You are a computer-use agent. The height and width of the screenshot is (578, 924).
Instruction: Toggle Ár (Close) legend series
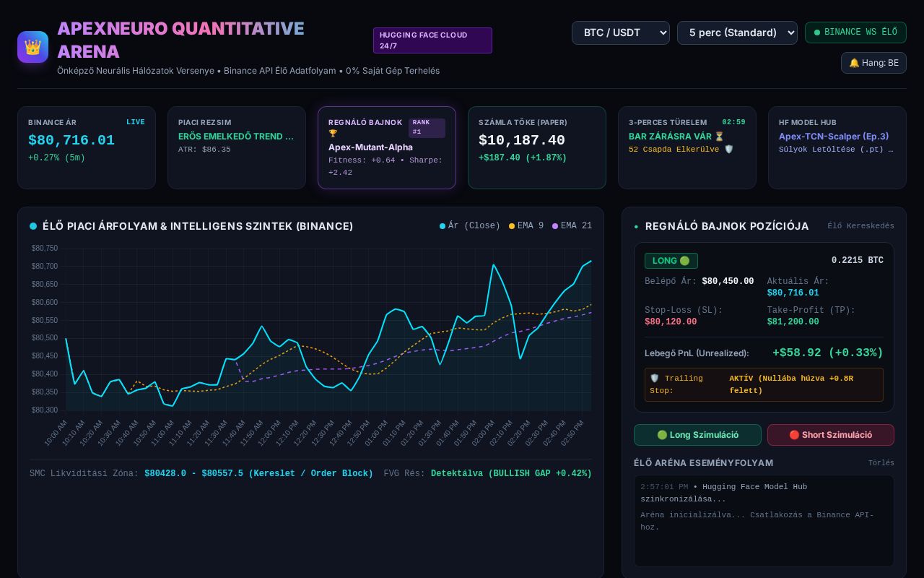coord(469,226)
